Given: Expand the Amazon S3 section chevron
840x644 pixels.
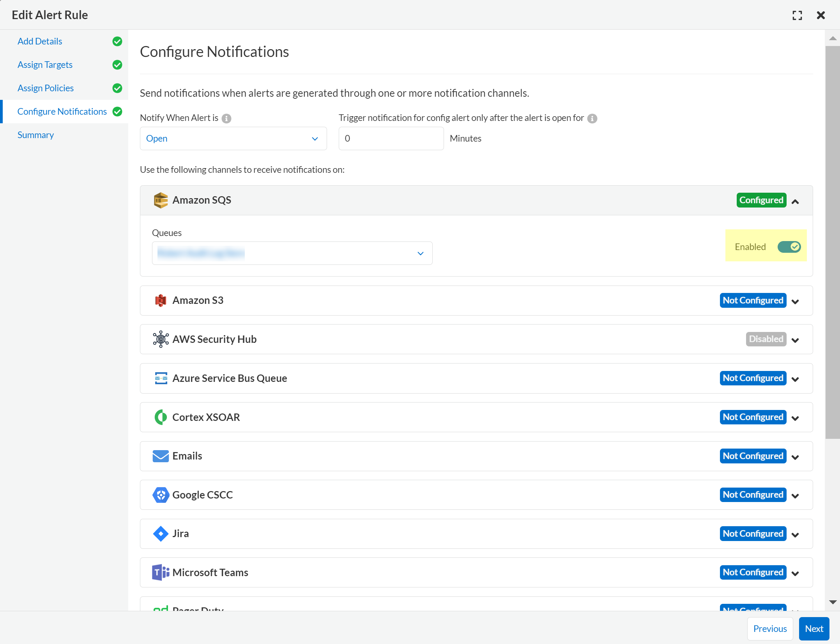Looking at the screenshot, I should [796, 301].
